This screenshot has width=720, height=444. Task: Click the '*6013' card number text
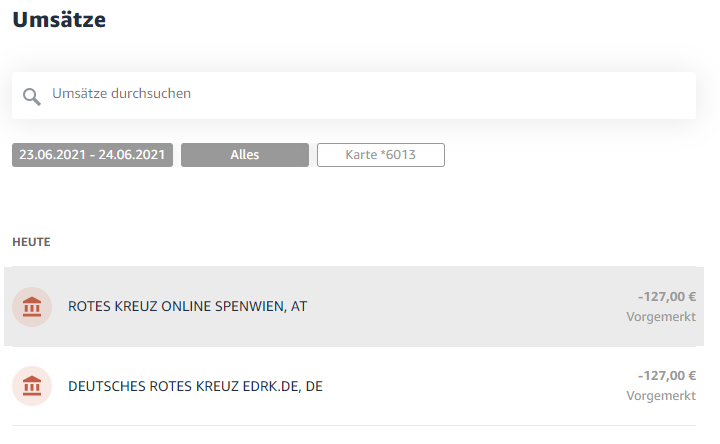click(398, 155)
